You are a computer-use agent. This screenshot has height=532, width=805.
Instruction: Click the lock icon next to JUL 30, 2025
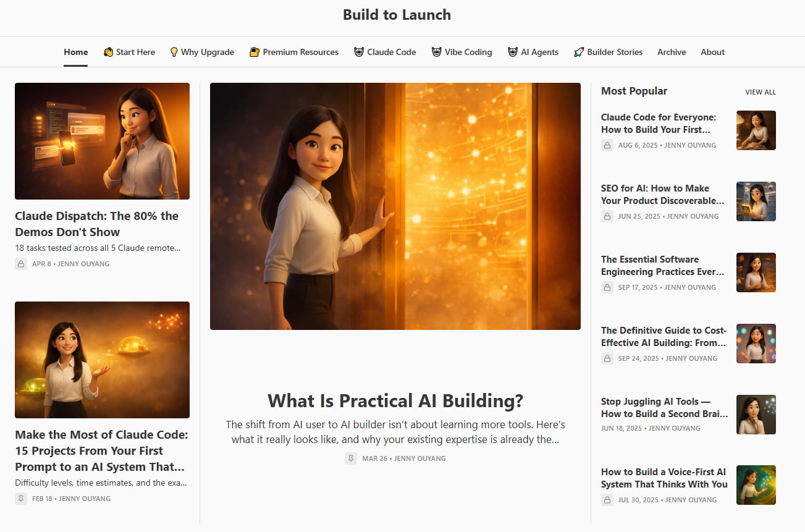(607, 500)
